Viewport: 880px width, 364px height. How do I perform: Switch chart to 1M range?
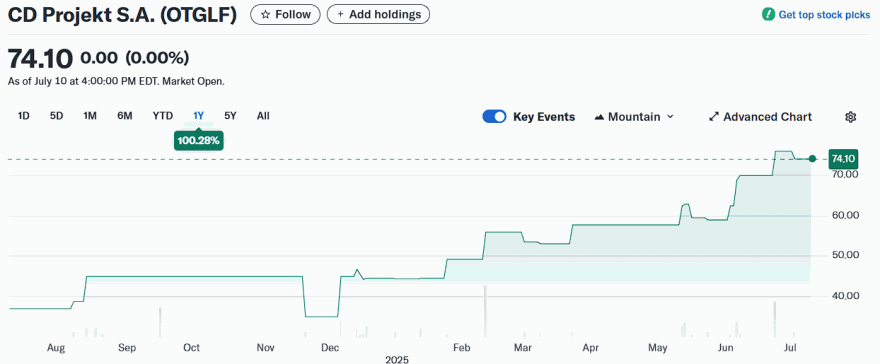point(90,116)
